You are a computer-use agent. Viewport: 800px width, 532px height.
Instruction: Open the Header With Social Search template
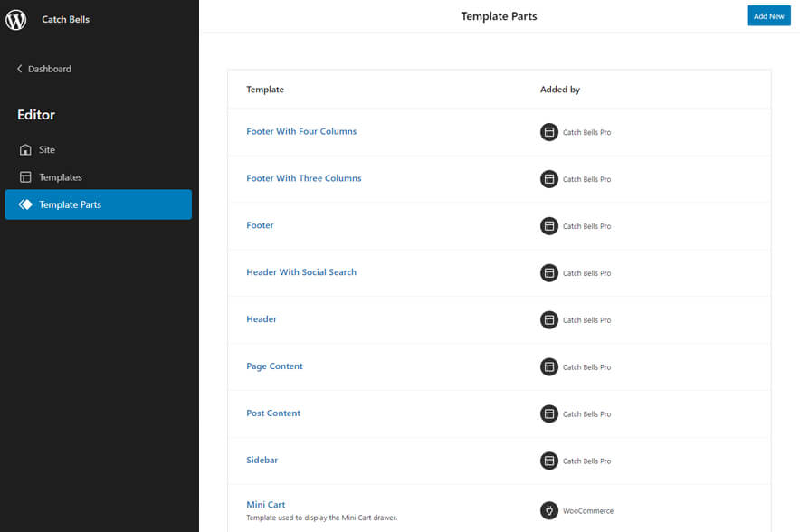(301, 272)
